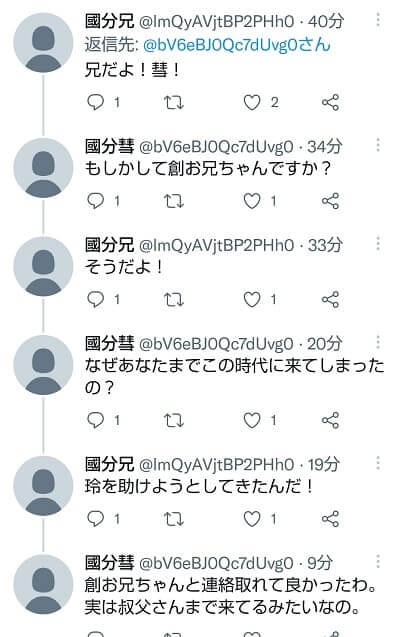
Task: Reply to the tweet 'なぜあなたまでこの時代に…'
Action: click(96, 420)
